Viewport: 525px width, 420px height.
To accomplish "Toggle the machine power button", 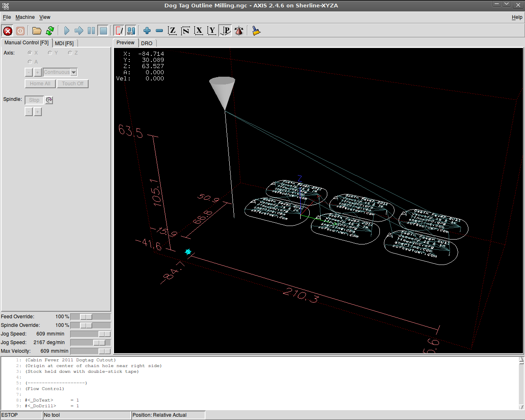I will 20,31.
